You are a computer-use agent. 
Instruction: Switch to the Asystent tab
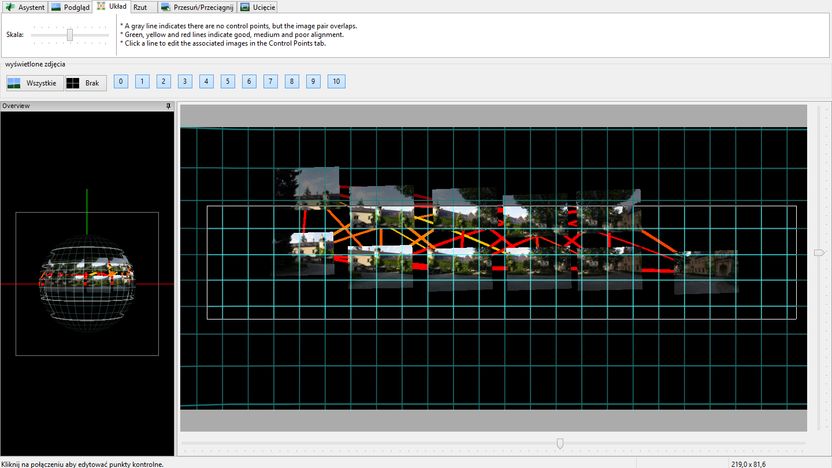25,7
